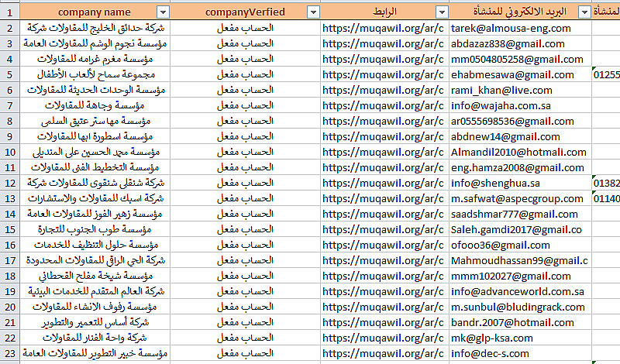The width and height of the screenshot is (620, 364).
Task: Click email info@shenghua.sa
Action: click(x=495, y=183)
